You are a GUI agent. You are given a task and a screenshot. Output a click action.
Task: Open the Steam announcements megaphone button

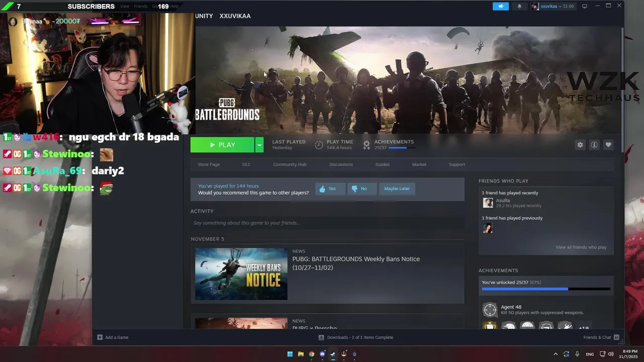501,6
